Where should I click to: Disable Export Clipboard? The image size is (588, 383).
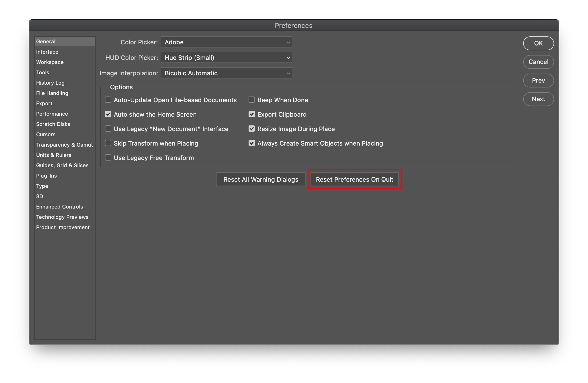[251, 114]
